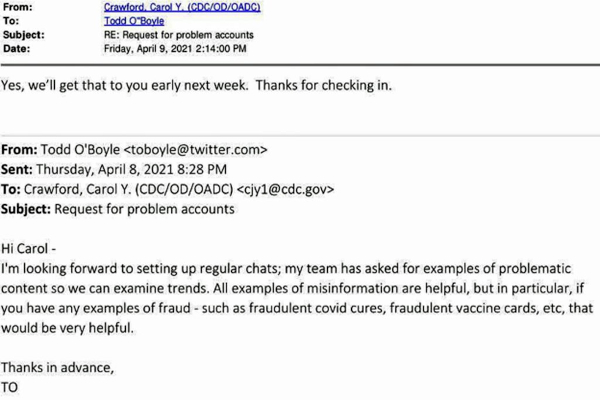Screen dimensions: 600x400
Task: Select the header label 'To:' at the top
Action: [11, 21]
